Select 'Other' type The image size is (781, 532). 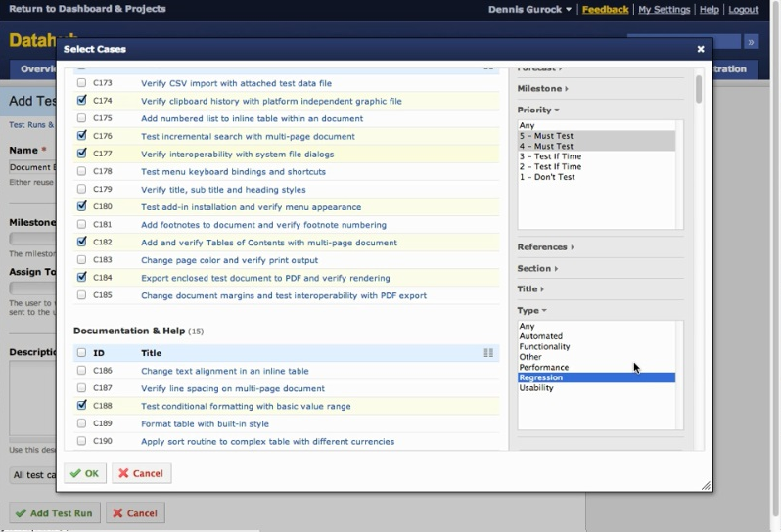pos(597,357)
